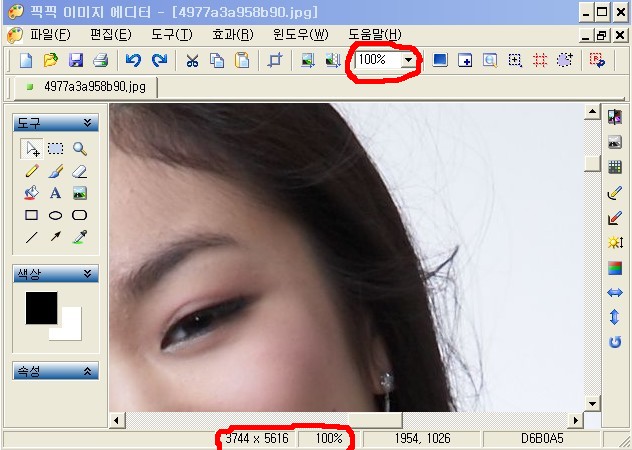
Task: Open the 파일(F) menu
Action: click(x=50, y=35)
